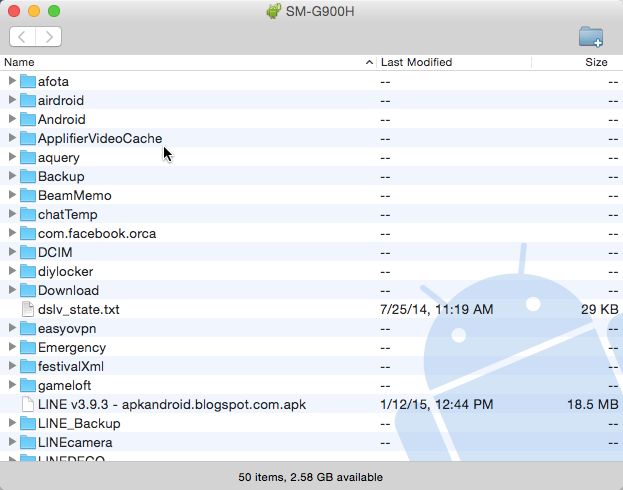Sort by the Last Modified column header
The image size is (623, 490).
(x=454, y=62)
